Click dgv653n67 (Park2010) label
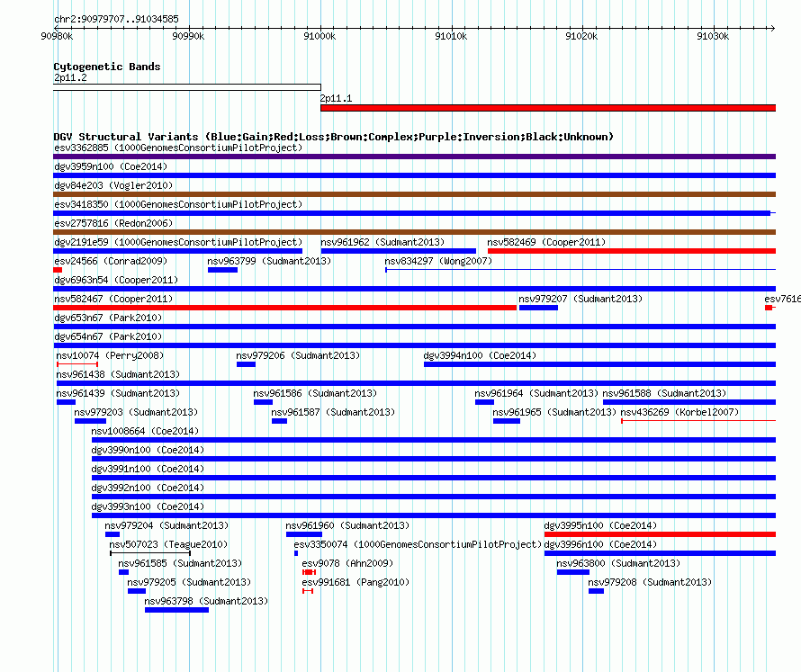This screenshot has width=801, height=672. pos(108,318)
